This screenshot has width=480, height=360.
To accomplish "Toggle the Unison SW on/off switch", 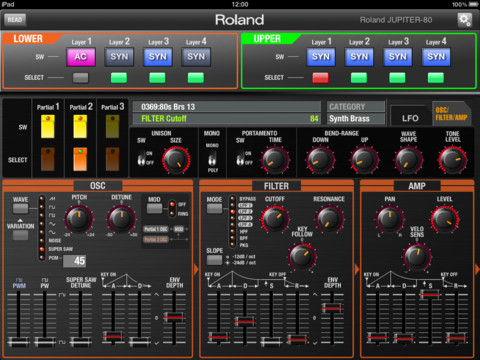I will click(x=141, y=158).
